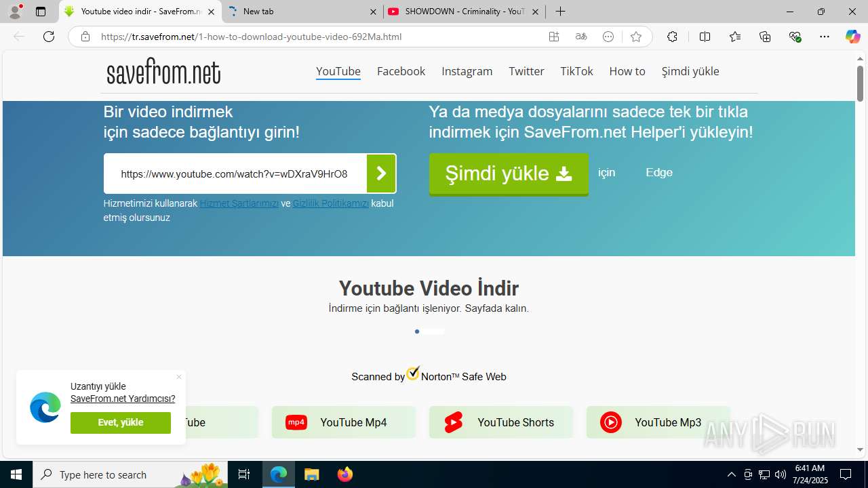Open Browser essentials heart icon
Image resolution: width=868 pixels, height=488 pixels.
(x=795, y=37)
